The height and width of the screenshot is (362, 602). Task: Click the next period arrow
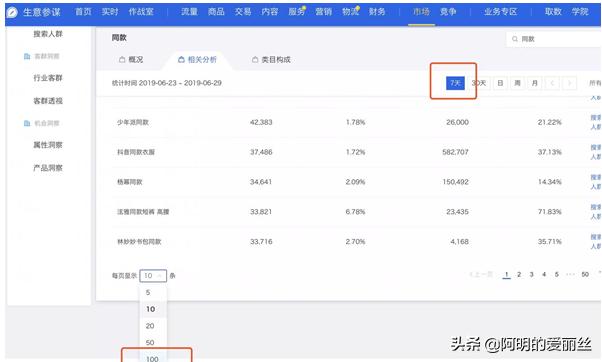[x=569, y=83]
